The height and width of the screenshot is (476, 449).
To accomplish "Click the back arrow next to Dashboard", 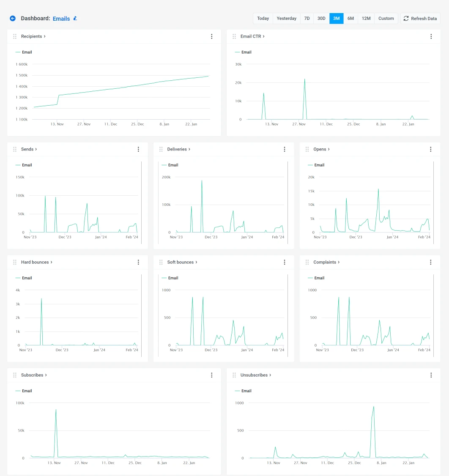I will [12, 18].
